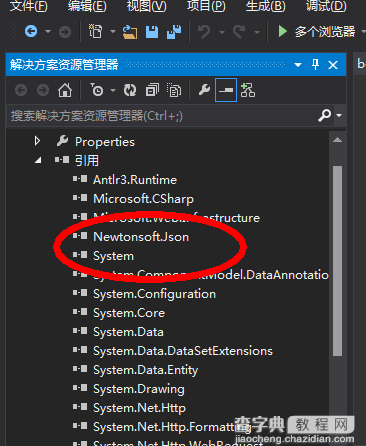
Task: Open the 文件(F) menu
Action: coord(29,6)
